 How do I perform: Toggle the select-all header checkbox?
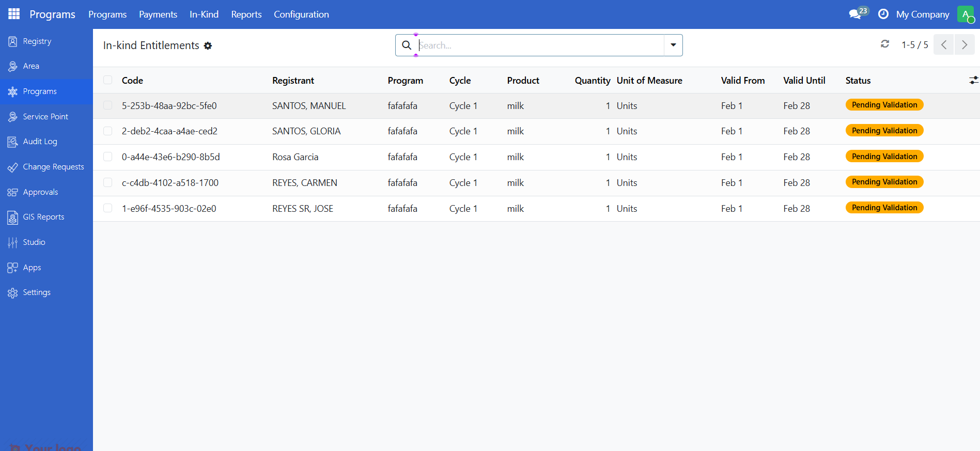107,80
